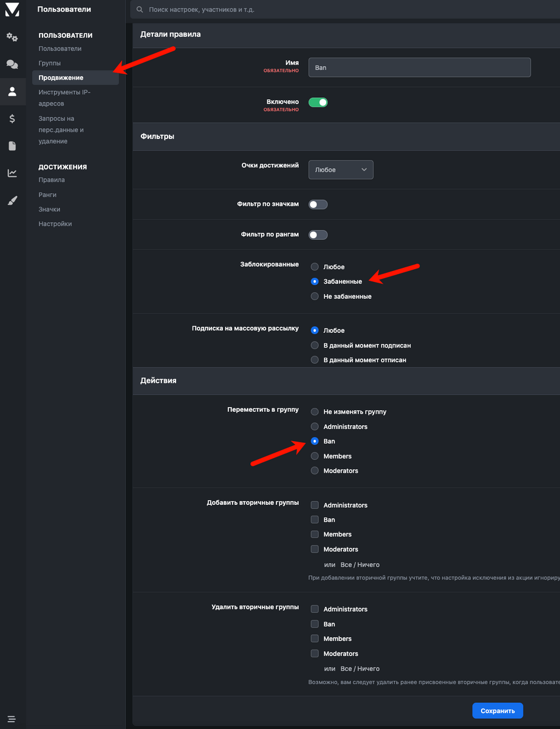Disable the 'Включено' toggle switch
560x729 pixels.
pyautogui.click(x=318, y=103)
